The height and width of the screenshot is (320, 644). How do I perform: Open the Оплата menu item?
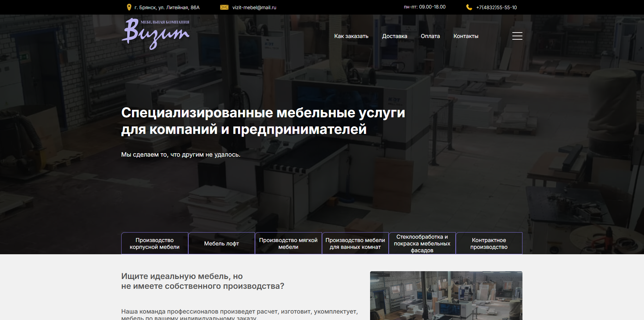click(430, 36)
